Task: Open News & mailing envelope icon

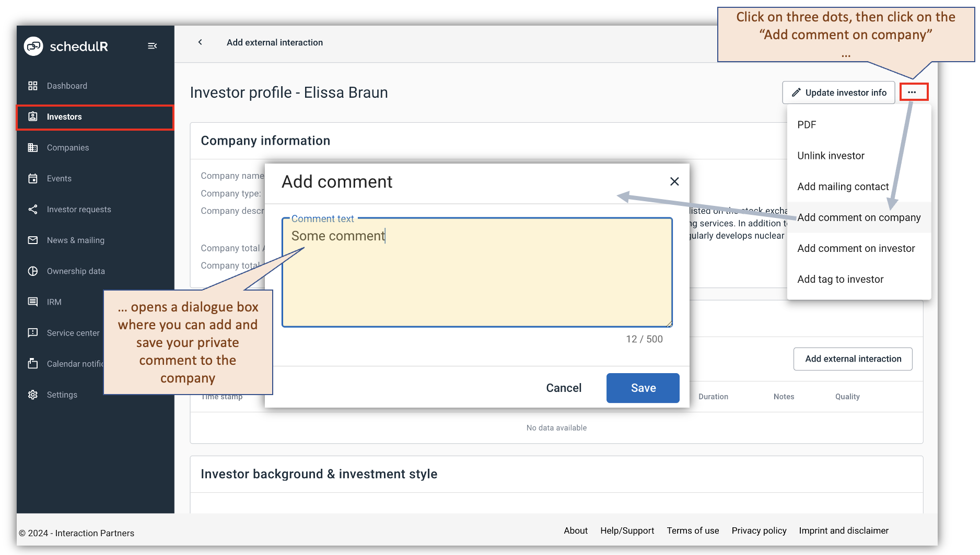Action: pyautogui.click(x=32, y=240)
